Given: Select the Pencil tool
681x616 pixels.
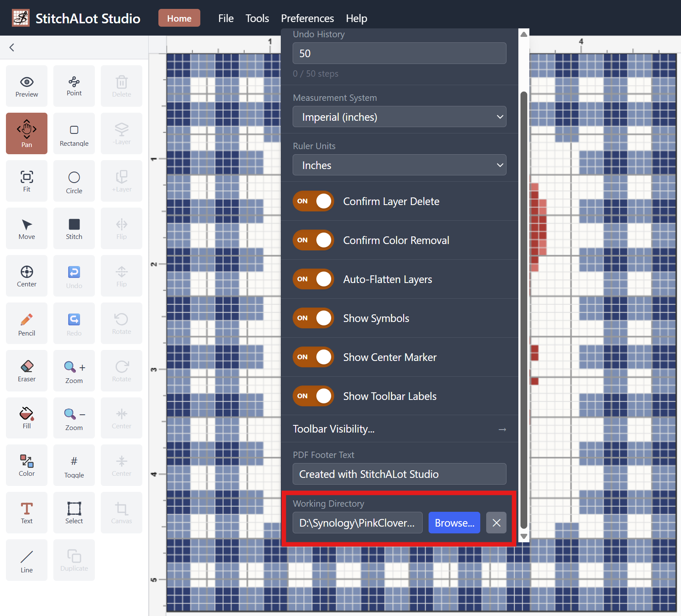Looking at the screenshot, I should [x=27, y=324].
